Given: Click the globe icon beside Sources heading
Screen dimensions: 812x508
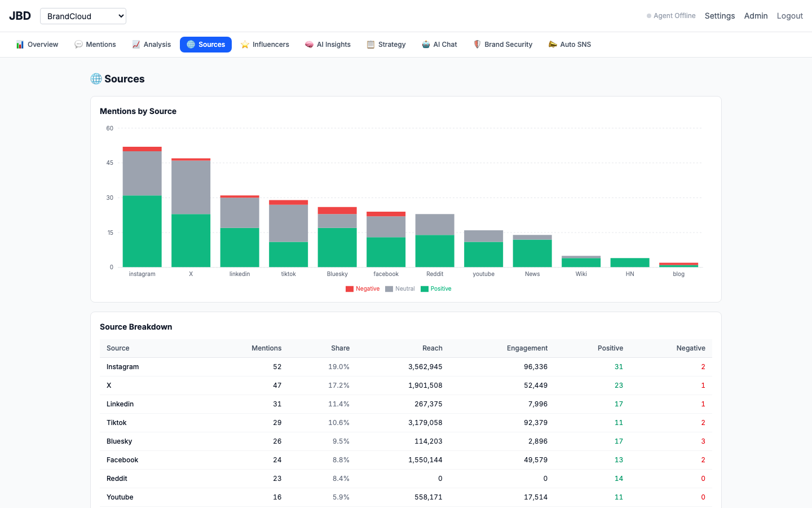Looking at the screenshot, I should [x=96, y=79].
